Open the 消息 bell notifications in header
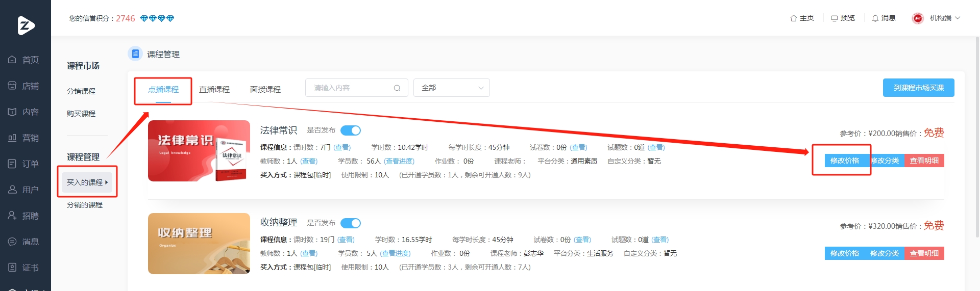Image resolution: width=980 pixels, height=291 pixels. (x=875, y=18)
